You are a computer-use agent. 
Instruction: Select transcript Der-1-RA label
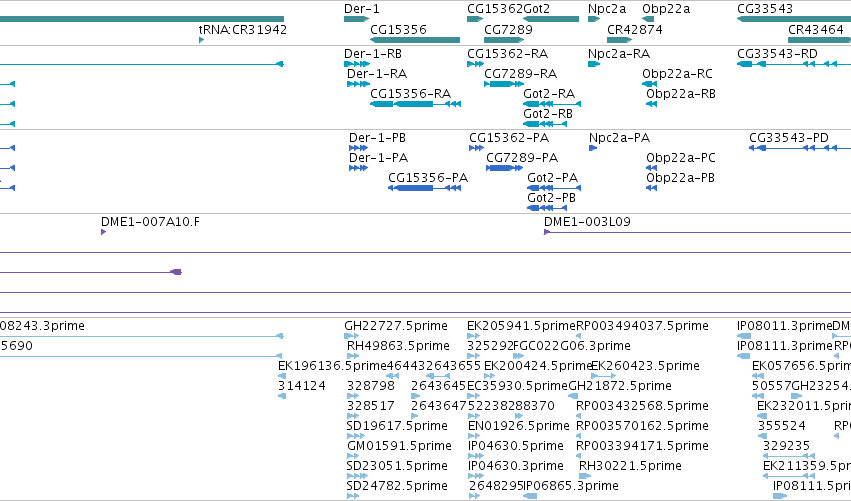click(377, 74)
